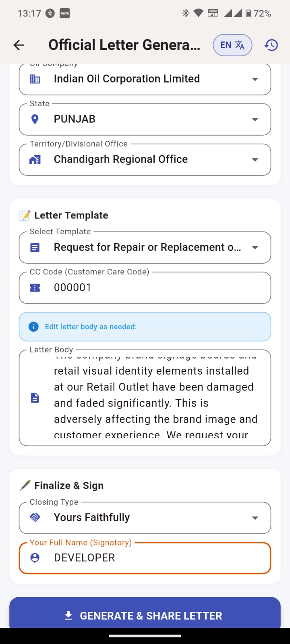Expand the Select Template dropdown
The height and width of the screenshot is (644, 290).
[x=255, y=248]
